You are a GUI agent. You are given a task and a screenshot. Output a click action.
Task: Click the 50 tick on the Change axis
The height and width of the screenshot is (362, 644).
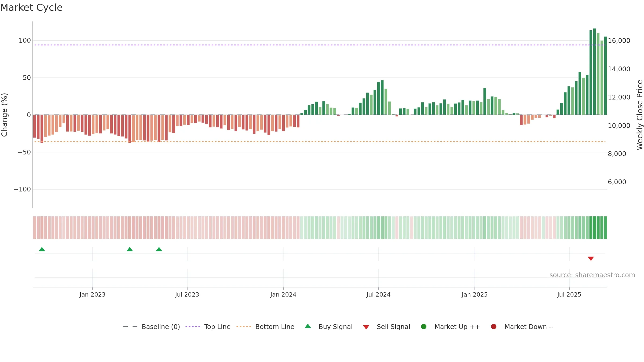[x=27, y=78]
